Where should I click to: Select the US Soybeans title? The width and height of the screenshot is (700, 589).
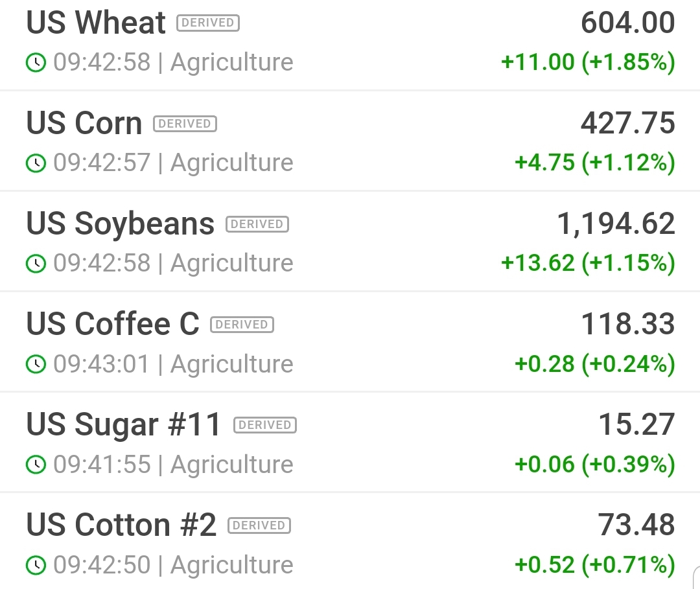[120, 224]
